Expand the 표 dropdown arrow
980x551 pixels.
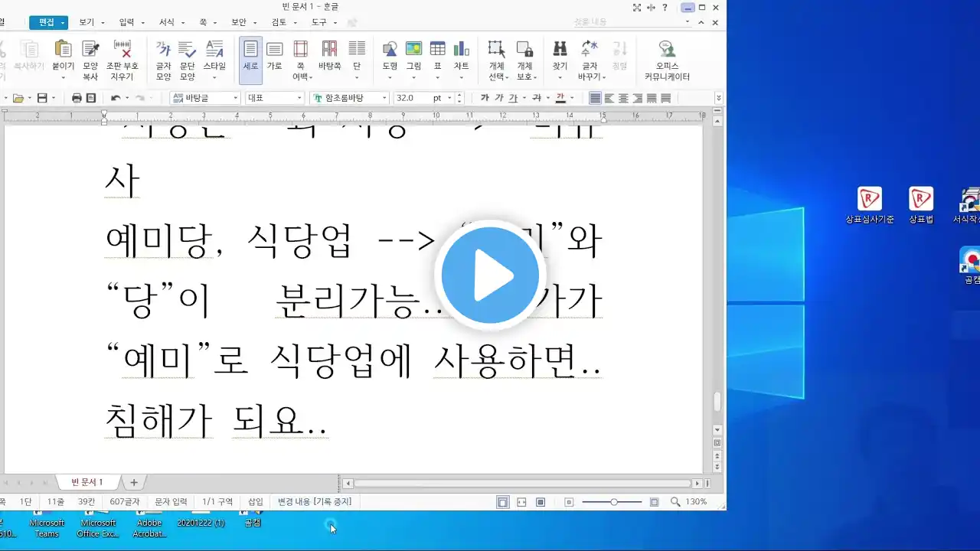click(437, 77)
